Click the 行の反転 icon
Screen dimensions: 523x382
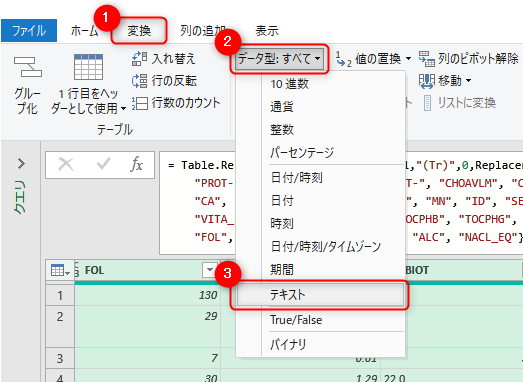139,81
